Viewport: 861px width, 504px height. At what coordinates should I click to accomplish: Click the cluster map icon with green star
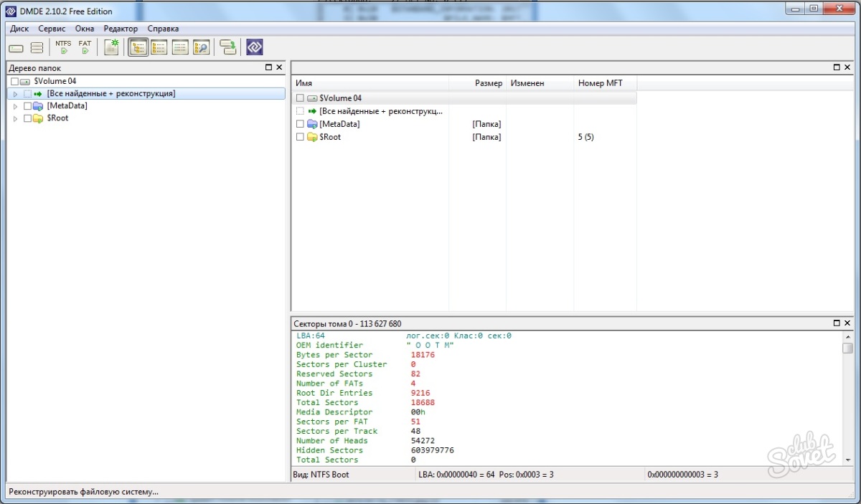[111, 47]
